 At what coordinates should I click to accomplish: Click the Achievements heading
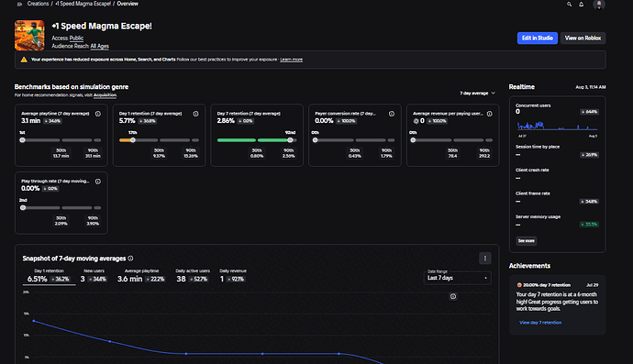coord(529,266)
